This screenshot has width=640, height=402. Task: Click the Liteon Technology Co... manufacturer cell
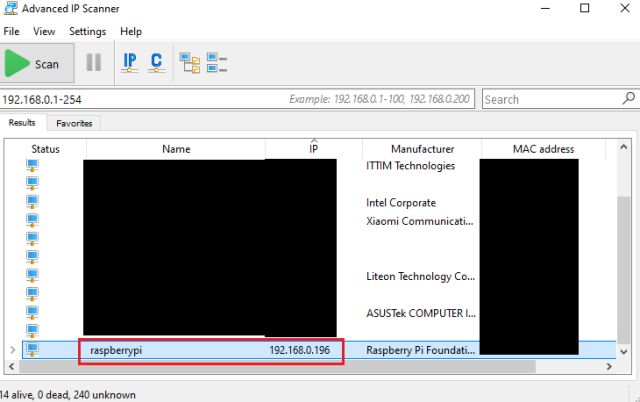coord(420,277)
